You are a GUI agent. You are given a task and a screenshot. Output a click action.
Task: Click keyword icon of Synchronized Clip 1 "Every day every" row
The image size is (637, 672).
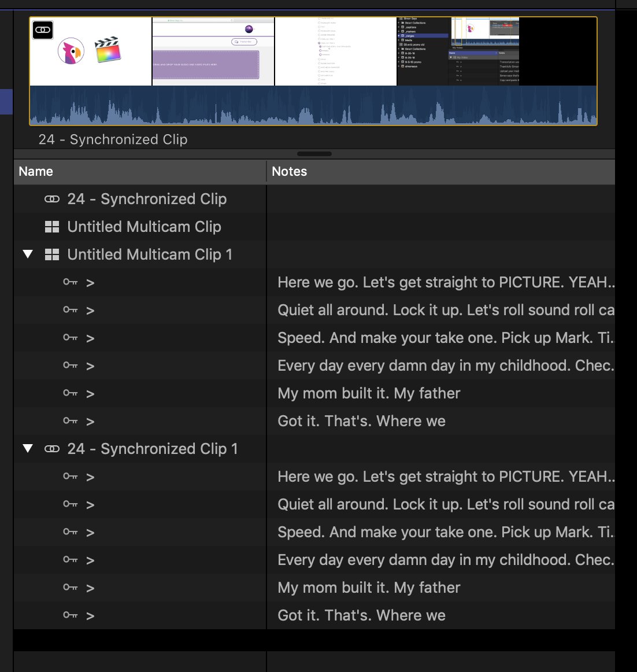71,560
